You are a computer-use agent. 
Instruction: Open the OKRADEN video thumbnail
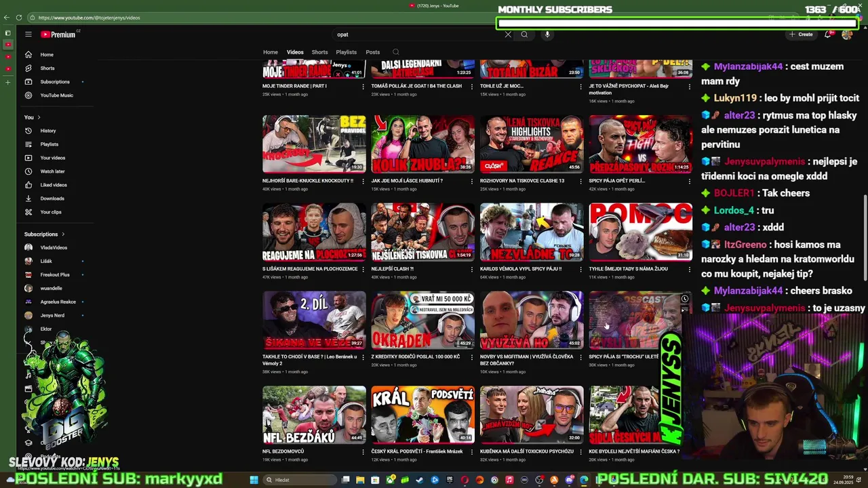coord(423,320)
